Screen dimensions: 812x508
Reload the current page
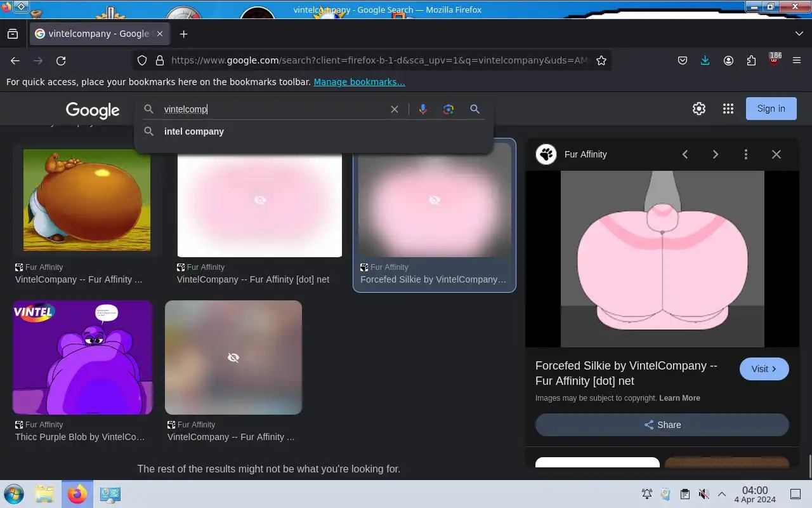[61, 60]
